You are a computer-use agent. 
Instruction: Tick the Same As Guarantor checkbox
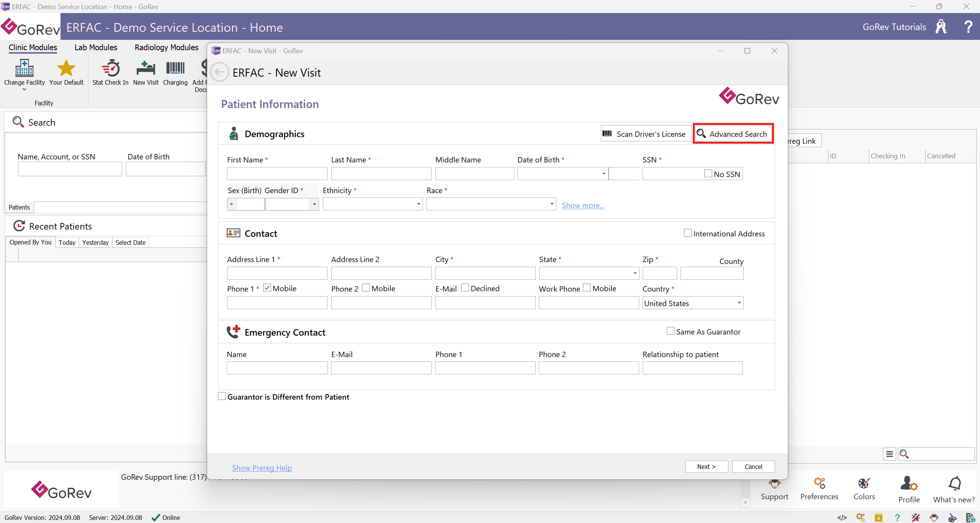click(671, 331)
